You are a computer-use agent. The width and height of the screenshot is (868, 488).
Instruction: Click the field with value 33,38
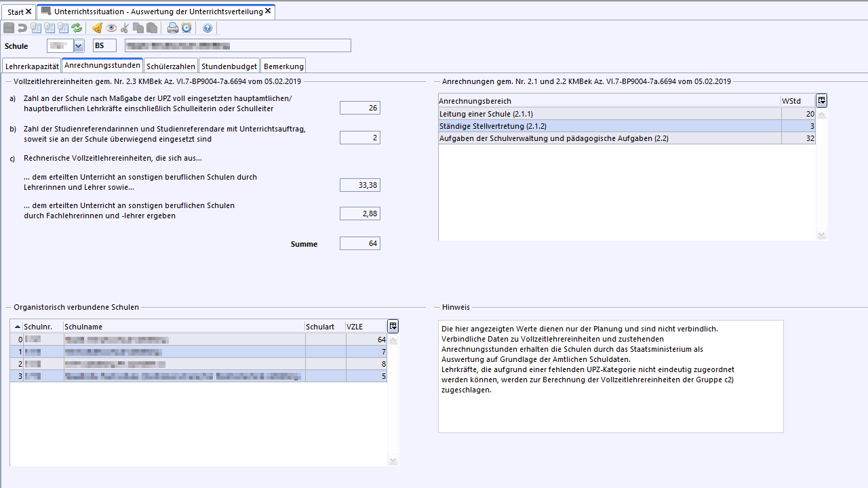360,185
